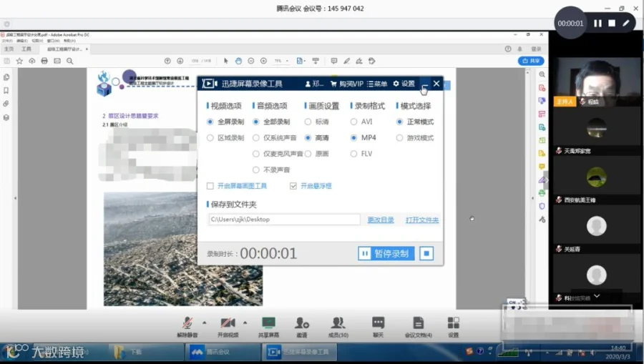644x364 pixels.
Task: Switch to 主页 tab in Acrobat
Action: (x=9, y=49)
